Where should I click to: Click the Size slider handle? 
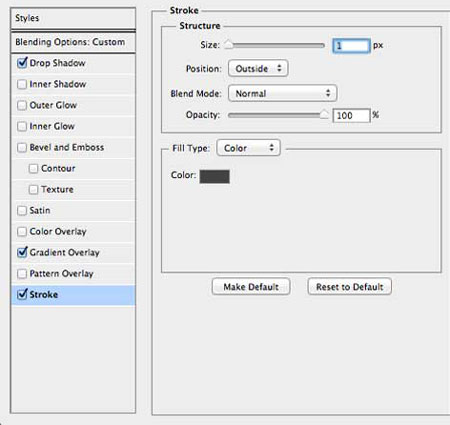(x=229, y=45)
